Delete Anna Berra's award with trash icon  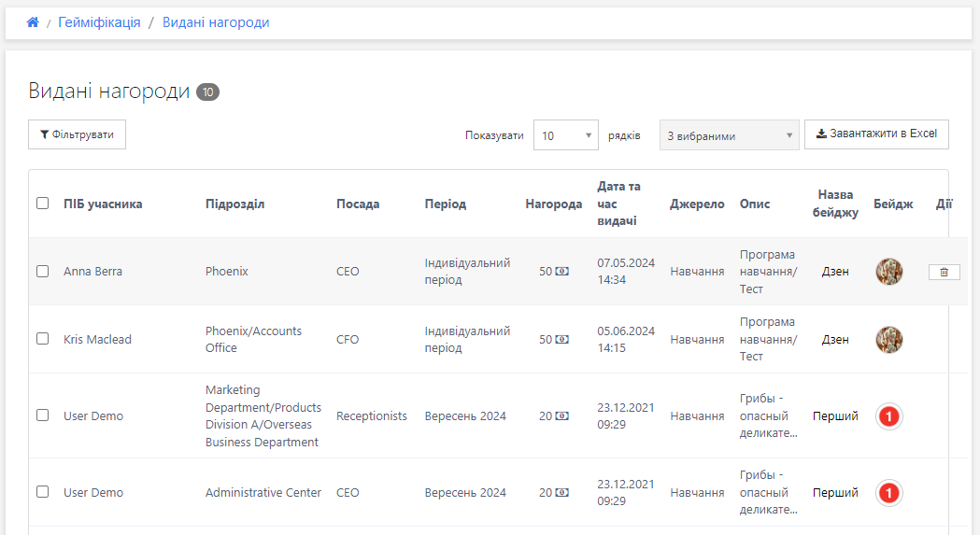(x=944, y=272)
